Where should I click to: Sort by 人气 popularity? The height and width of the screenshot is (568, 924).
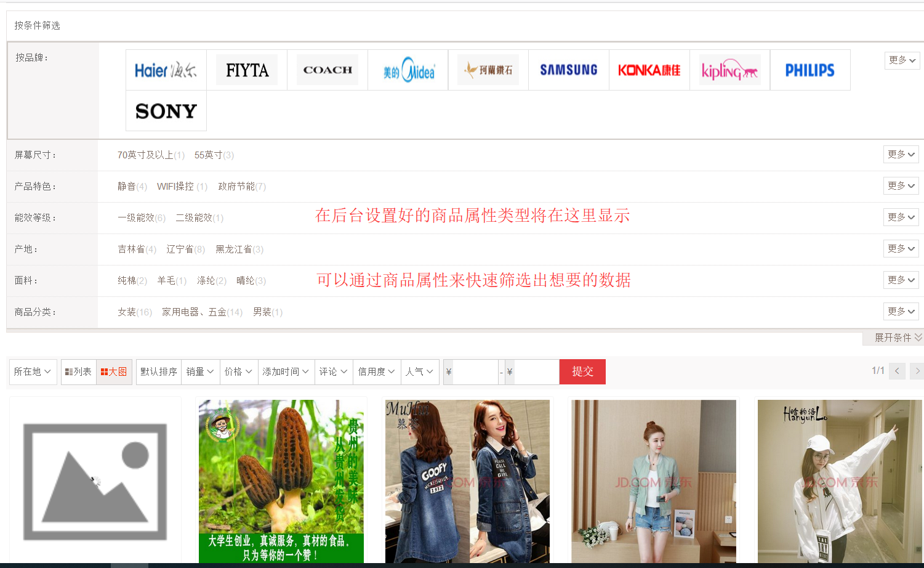(x=420, y=372)
